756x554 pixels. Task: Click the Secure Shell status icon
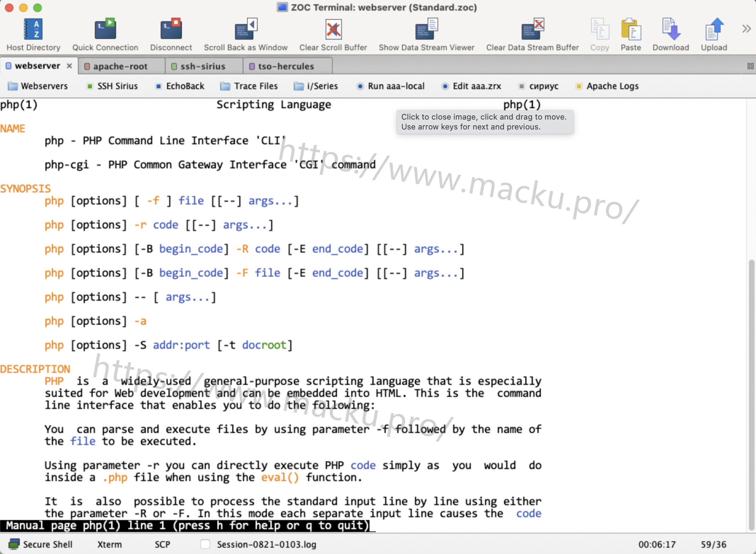14,544
